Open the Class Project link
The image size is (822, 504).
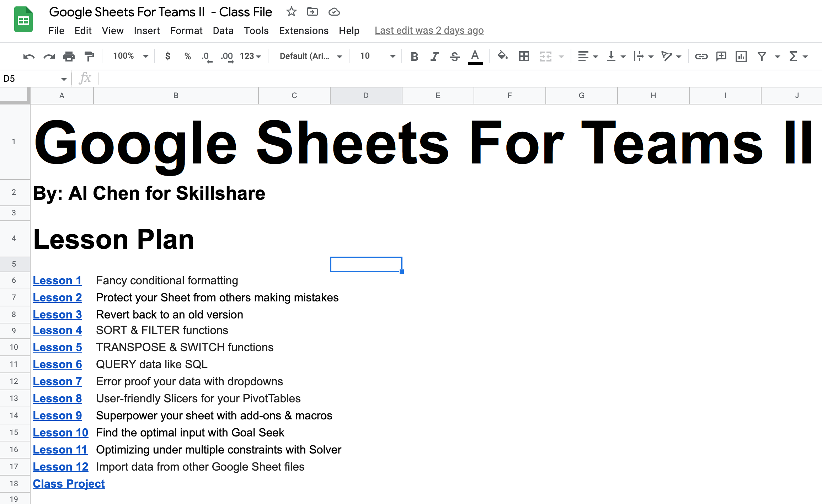(69, 483)
